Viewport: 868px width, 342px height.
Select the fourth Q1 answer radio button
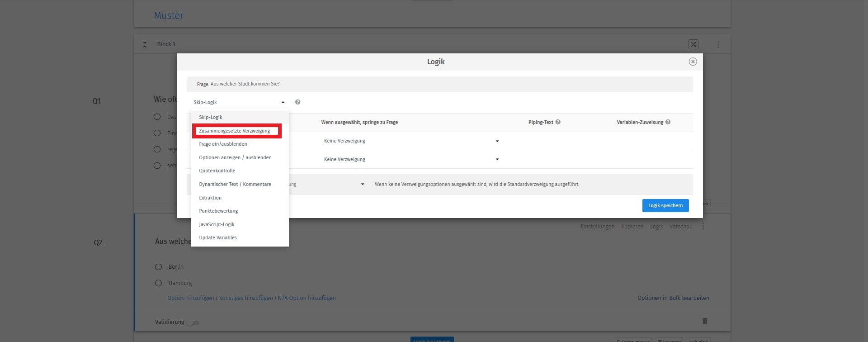pos(157,166)
